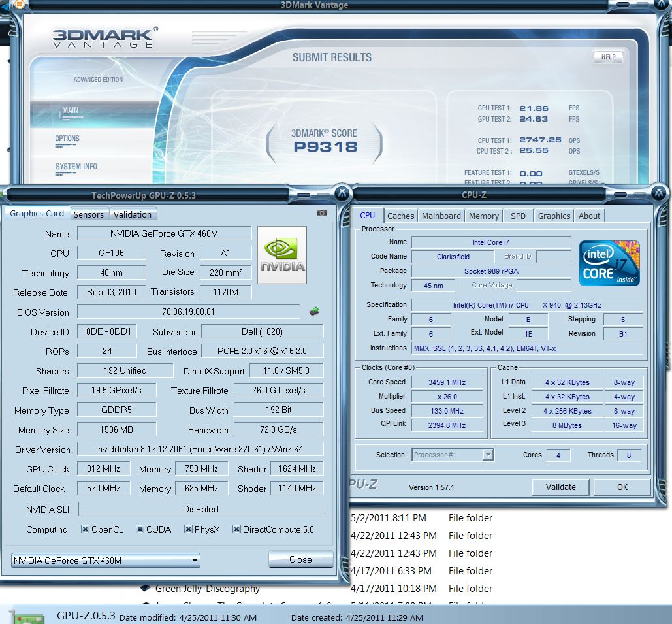Click the Code Name value Clarksfield
The image size is (672, 624).
pyautogui.click(x=453, y=257)
